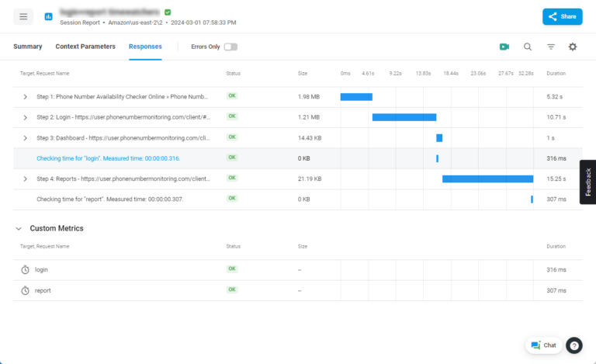Screen dimensions: 596x364
Task: Click the top Duration column header
Action: click(556, 73)
